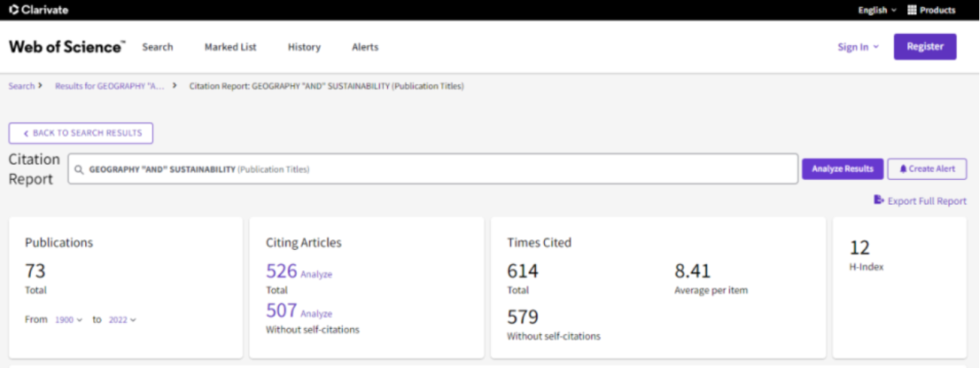Click the Create Alert button

click(927, 169)
